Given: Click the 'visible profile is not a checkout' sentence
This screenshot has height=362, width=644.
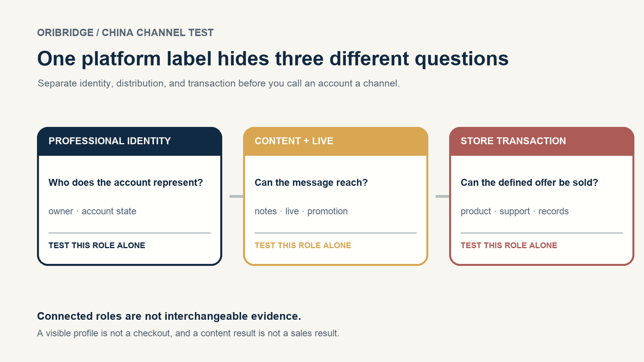Looking at the screenshot, I should pyautogui.click(x=188, y=333).
